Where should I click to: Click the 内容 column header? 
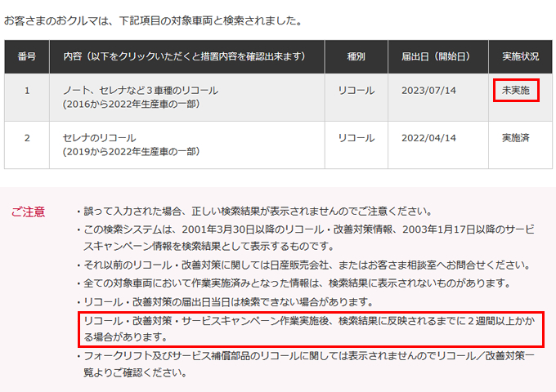187,56
